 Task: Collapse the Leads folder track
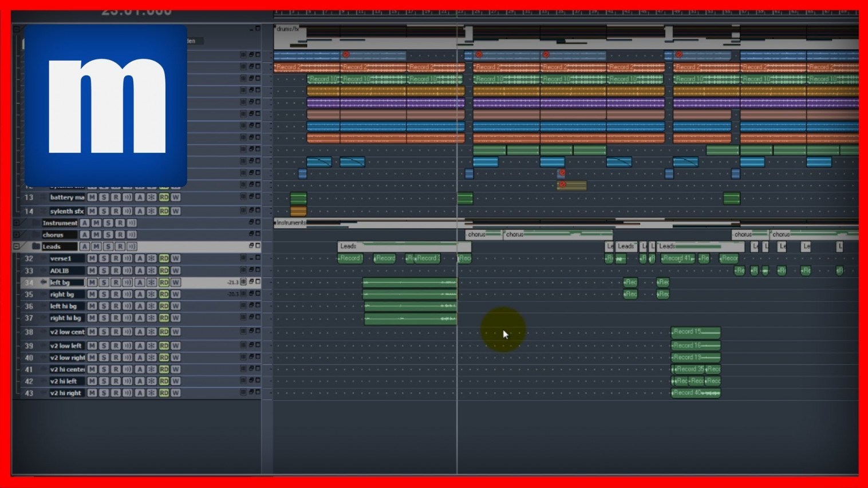tap(17, 247)
